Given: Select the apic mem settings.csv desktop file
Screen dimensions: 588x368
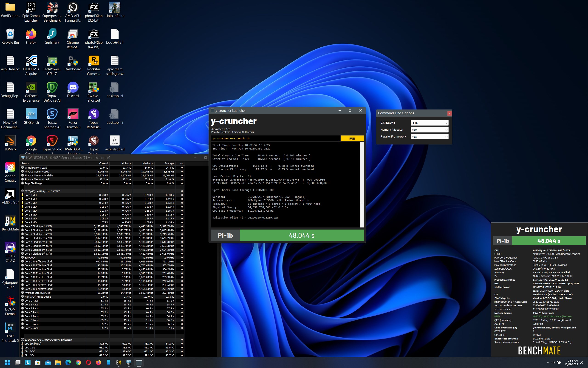Looking at the screenshot, I should pyautogui.click(x=115, y=66).
